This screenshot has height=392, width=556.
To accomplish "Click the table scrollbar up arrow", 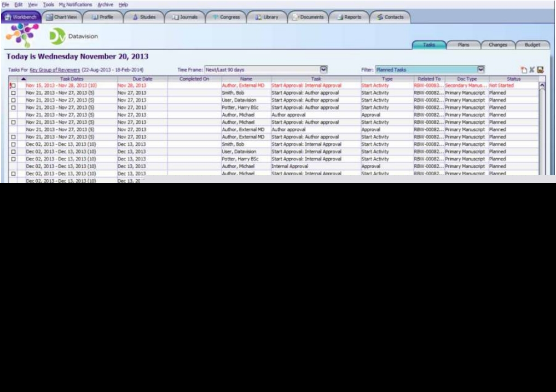I will pyautogui.click(x=542, y=85).
